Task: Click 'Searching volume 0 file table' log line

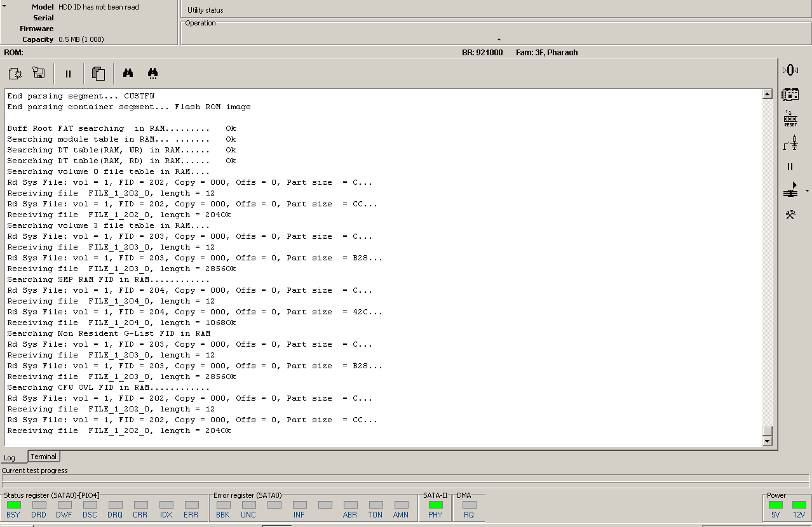Action: [108, 171]
